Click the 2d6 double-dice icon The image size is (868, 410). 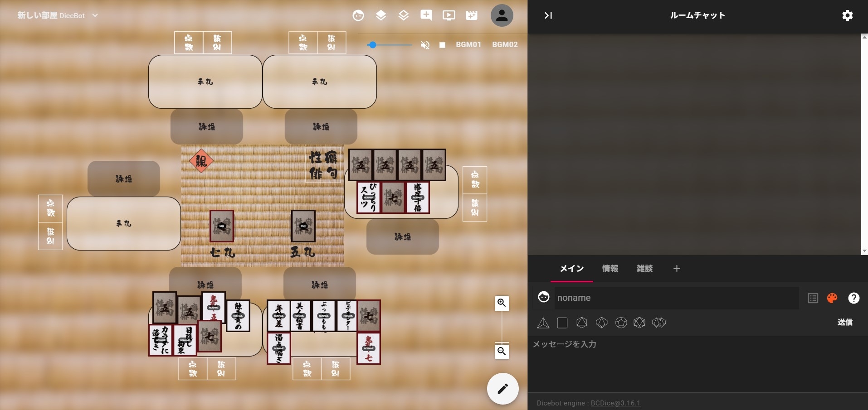[x=658, y=323]
